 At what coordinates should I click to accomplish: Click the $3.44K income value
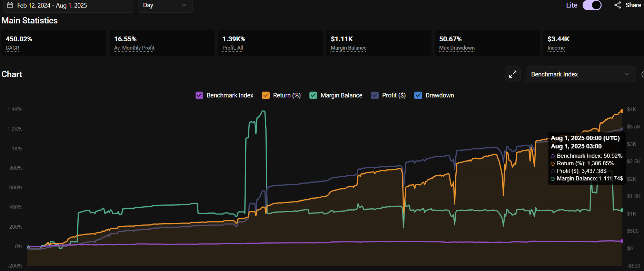pos(558,39)
